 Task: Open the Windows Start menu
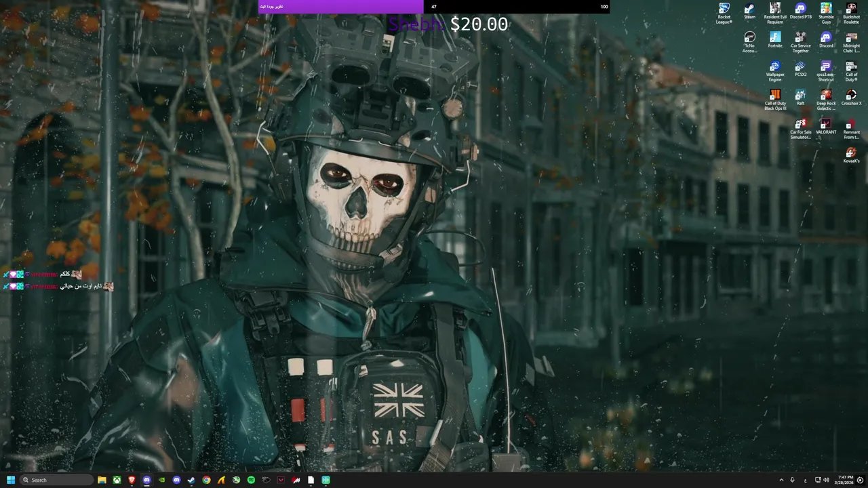coord(11,480)
